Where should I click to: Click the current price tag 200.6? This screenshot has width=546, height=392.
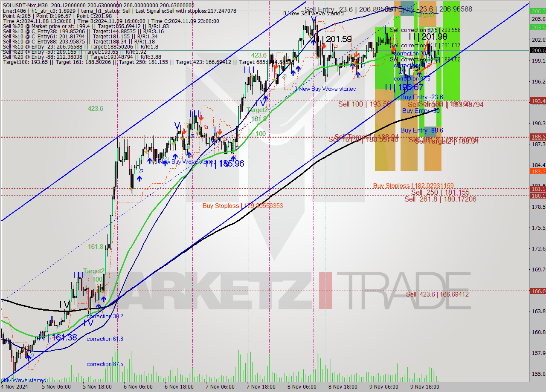click(x=537, y=50)
